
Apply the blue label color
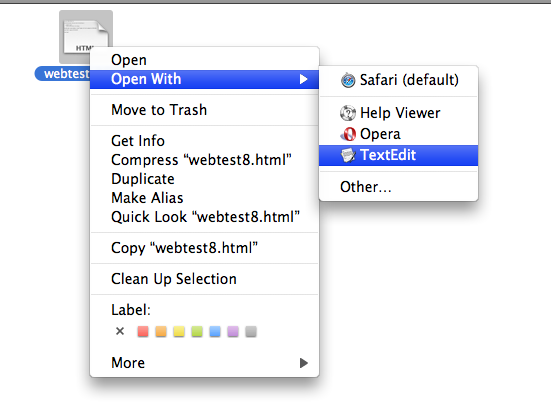215,331
